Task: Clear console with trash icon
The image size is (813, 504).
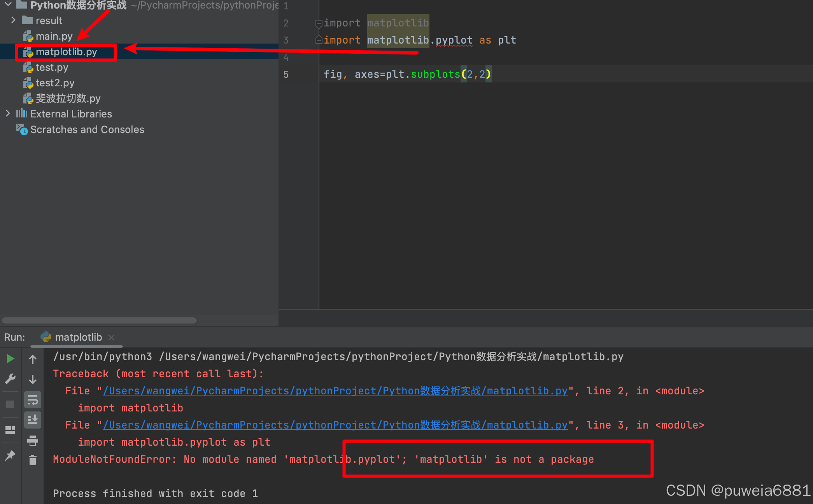Action: [x=33, y=460]
